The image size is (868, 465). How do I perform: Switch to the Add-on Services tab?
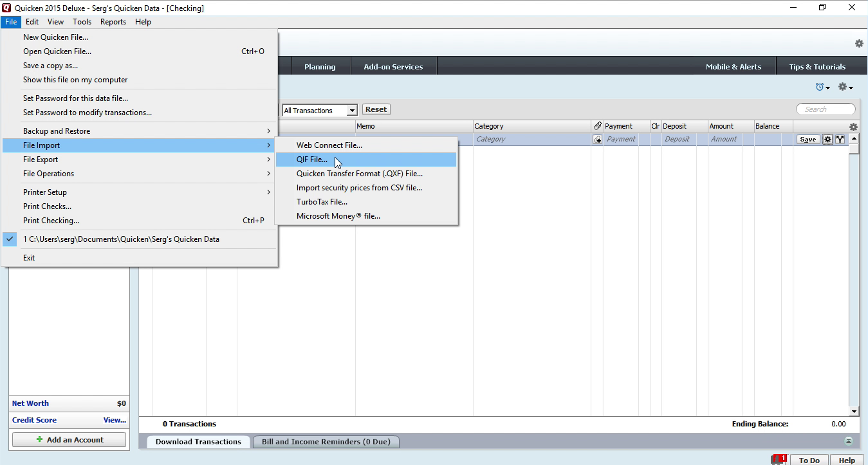394,66
